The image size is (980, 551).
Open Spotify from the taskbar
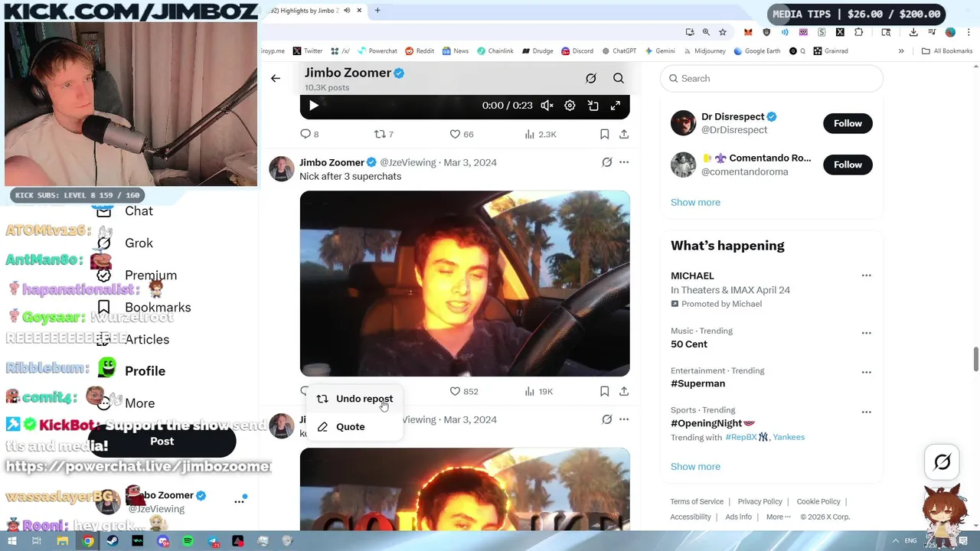[x=188, y=541]
